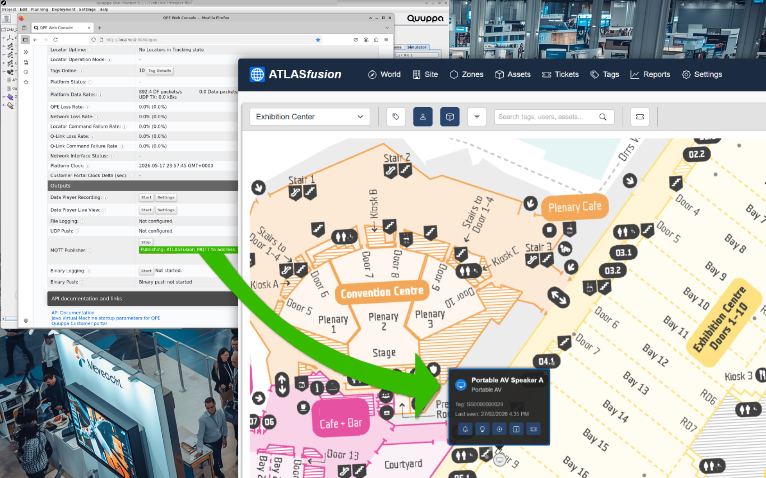The image size is (766, 478).
Task: Open a new tab in Firefox
Action: pos(100,28)
